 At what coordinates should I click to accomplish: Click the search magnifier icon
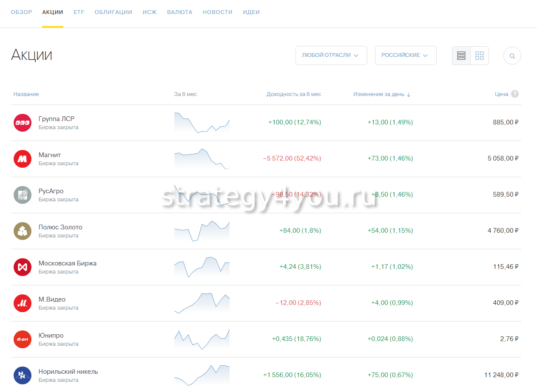[512, 56]
